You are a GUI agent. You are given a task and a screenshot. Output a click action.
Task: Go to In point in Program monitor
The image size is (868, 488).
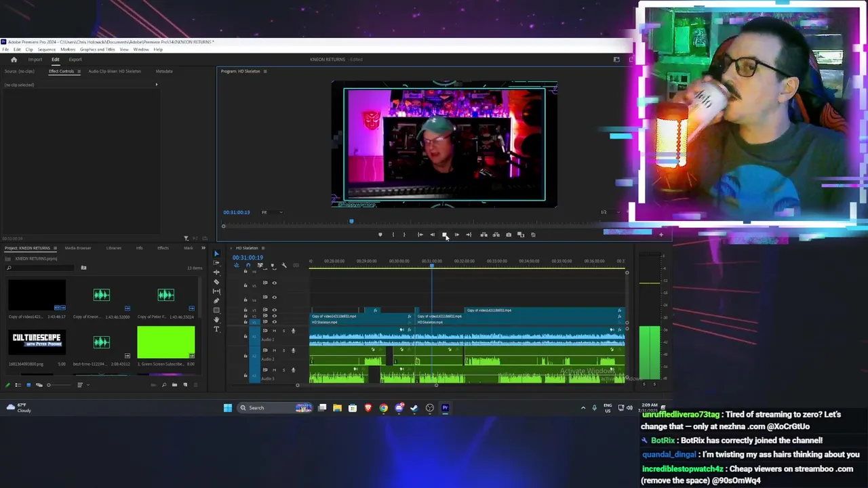point(420,235)
